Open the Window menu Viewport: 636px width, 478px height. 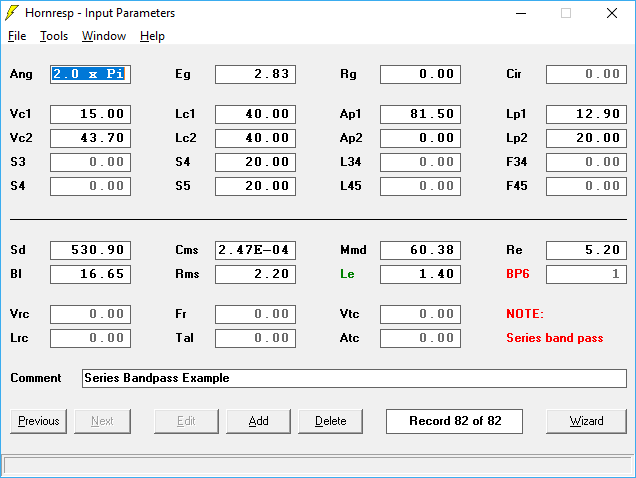[x=104, y=36]
